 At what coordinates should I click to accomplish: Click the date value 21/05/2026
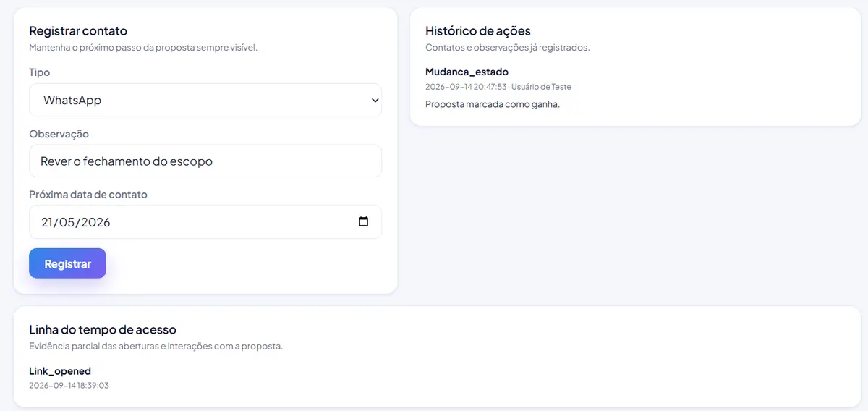[x=76, y=222]
